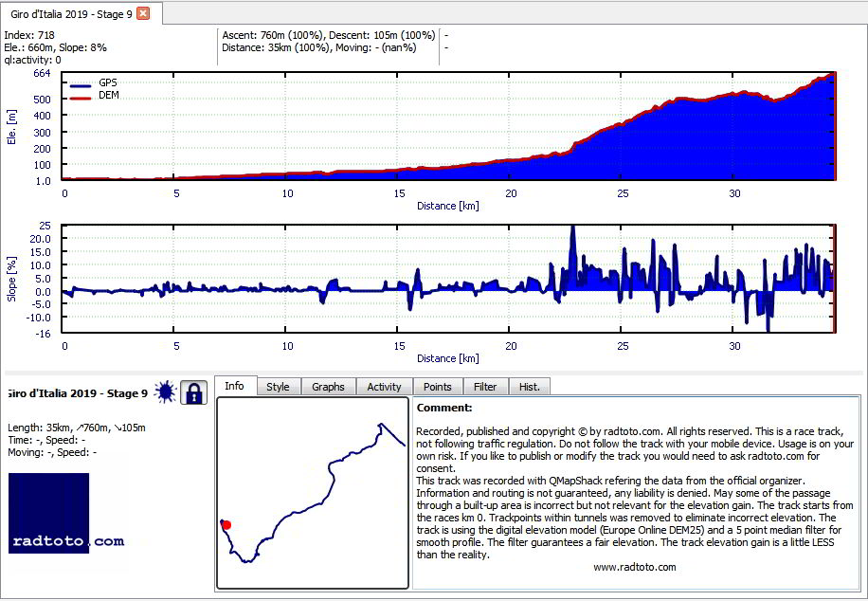Click the red DEM legend line
Viewport: 868px width, 601px height.
81,99
